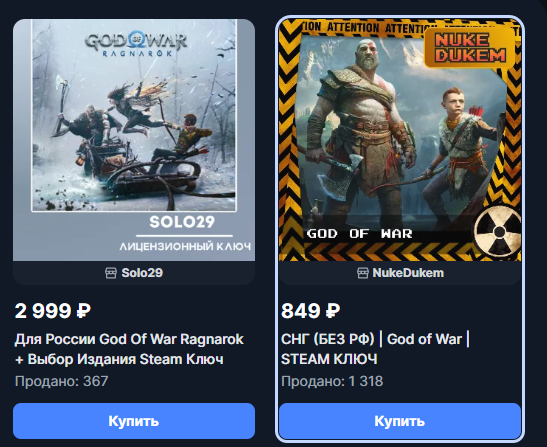The image size is (547, 447).
Task: Click the 2 999 ₽ price
Action: pyautogui.click(x=53, y=311)
